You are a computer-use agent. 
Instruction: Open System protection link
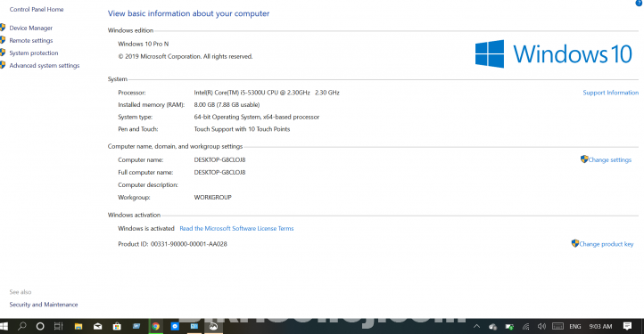click(34, 53)
